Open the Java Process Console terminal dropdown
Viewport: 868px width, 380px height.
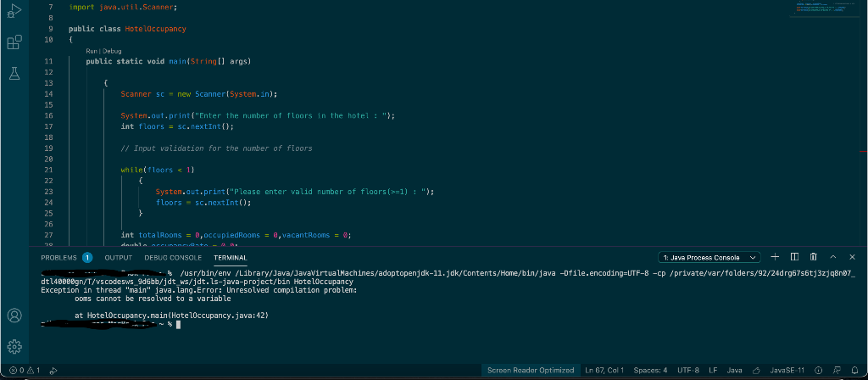(x=709, y=258)
